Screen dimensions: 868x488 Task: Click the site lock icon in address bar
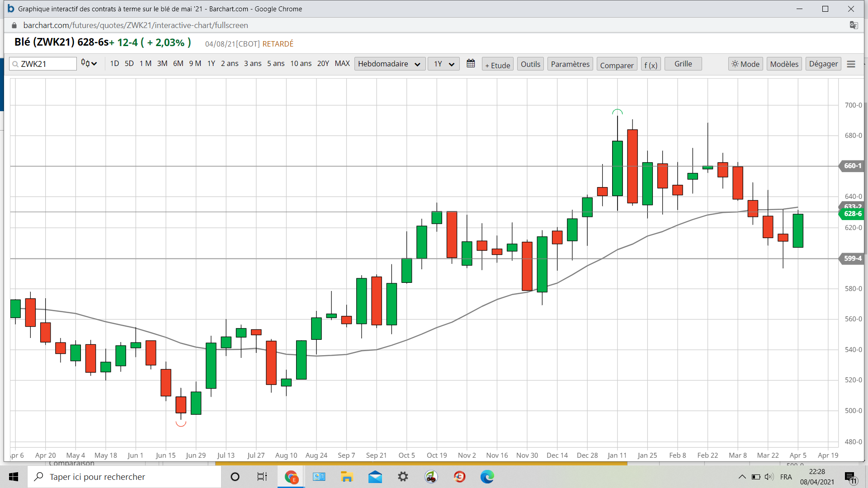[14, 25]
